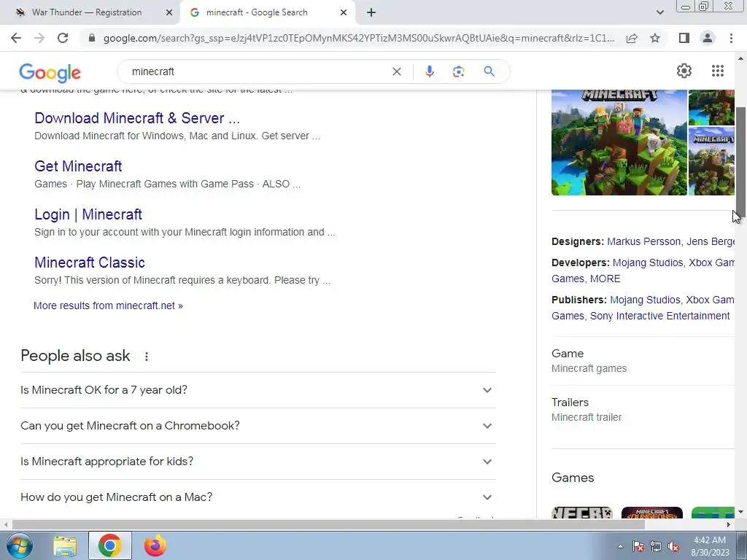
Task: Close the War Thunder Registration tab
Action: coord(169,12)
